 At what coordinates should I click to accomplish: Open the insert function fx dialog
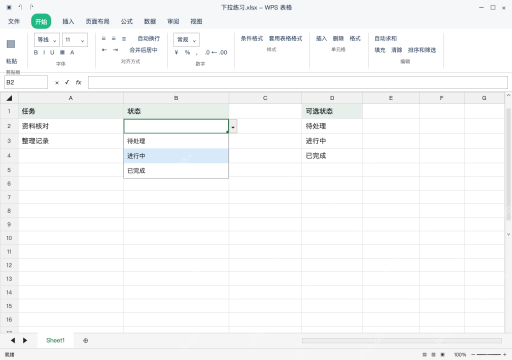pyautogui.click(x=78, y=82)
